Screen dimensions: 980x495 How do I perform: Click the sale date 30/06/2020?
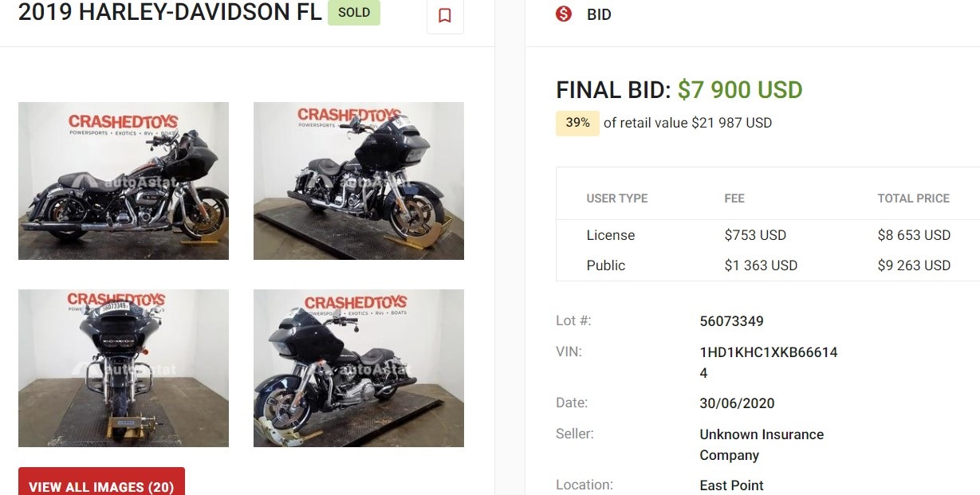(x=737, y=403)
